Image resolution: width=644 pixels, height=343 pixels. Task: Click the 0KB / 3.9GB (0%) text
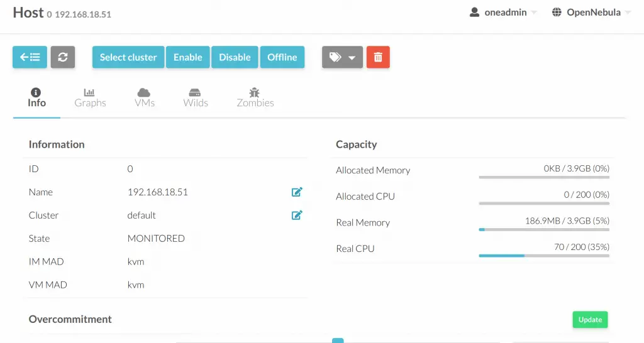pyautogui.click(x=577, y=168)
